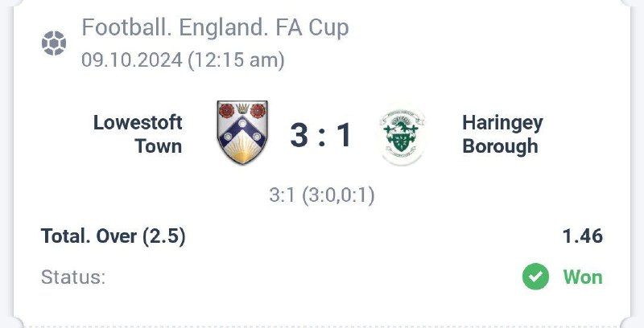Click the Haringey Borough club crest
Image resolution: width=644 pixels, height=328 pixels.
click(402, 135)
